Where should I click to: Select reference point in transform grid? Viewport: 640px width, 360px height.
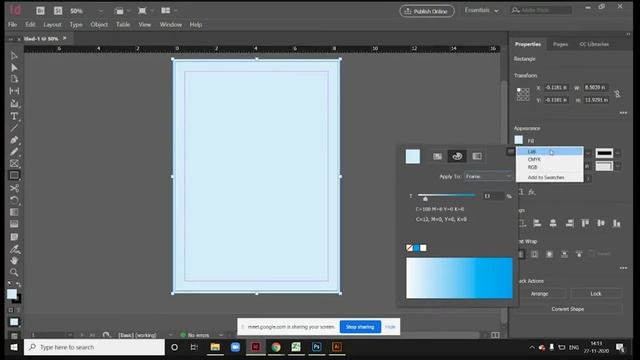pyautogui.click(x=523, y=94)
